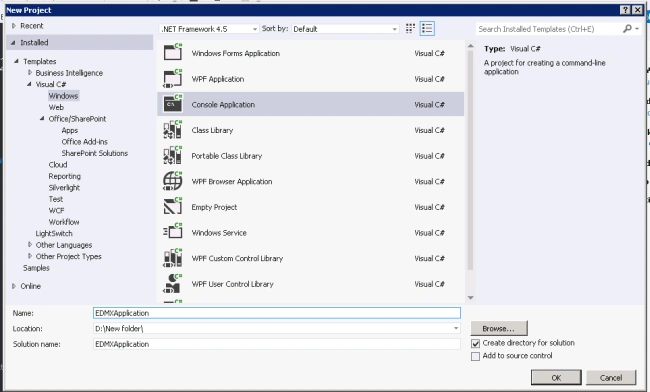Select the Cloud category
The height and width of the screenshot is (392, 650).
(58, 165)
